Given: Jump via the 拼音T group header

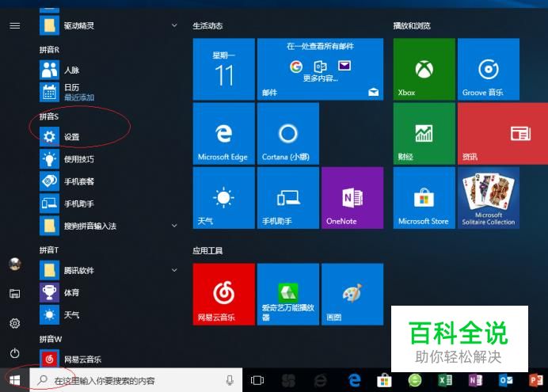Looking at the screenshot, I should (x=49, y=249).
